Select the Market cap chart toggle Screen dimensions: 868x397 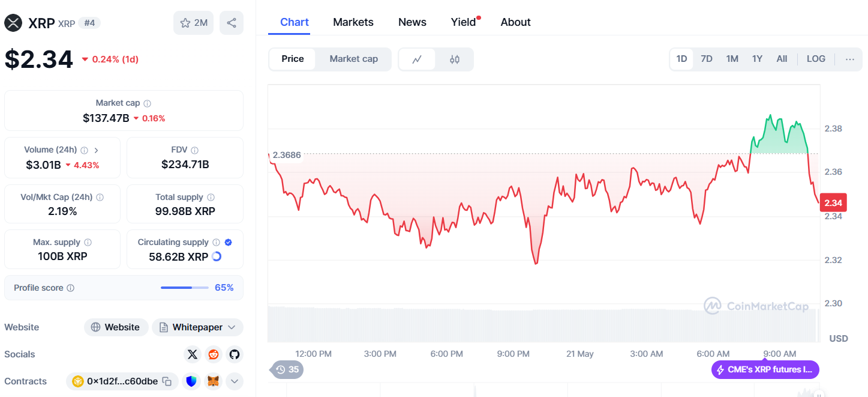pyautogui.click(x=354, y=59)
